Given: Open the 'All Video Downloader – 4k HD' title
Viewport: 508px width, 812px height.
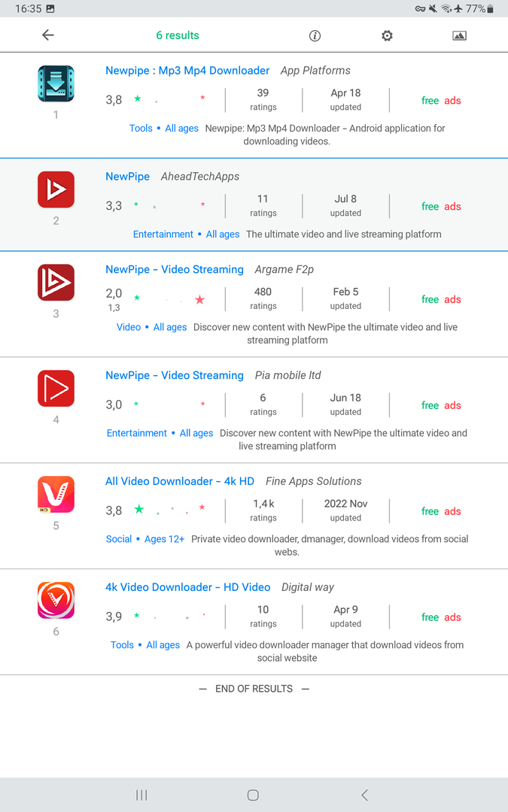Looking at the screenshot, I should pos(180,481).
